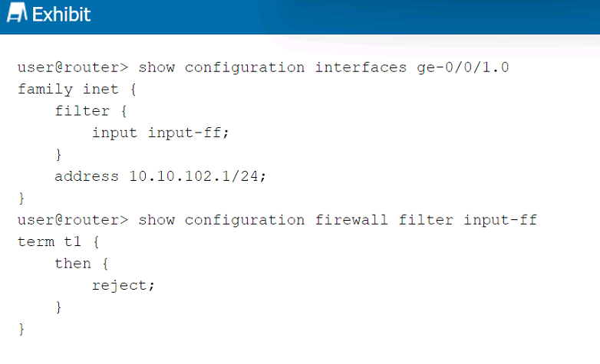Click the closing brace under input input-ff
The width and height of the screenshot is (600, 364).
pos(58,155)
